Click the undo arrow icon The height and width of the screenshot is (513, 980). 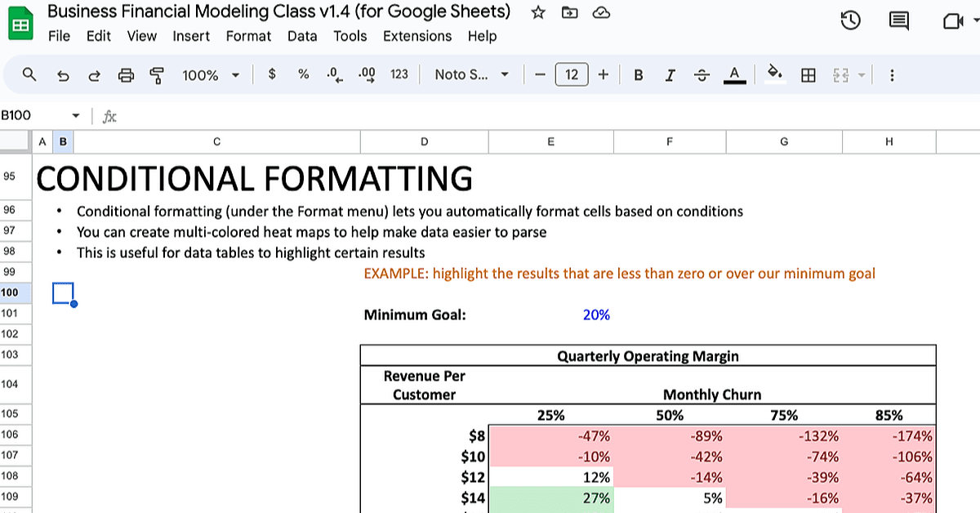pyautogui.click(x=63, y=75)
